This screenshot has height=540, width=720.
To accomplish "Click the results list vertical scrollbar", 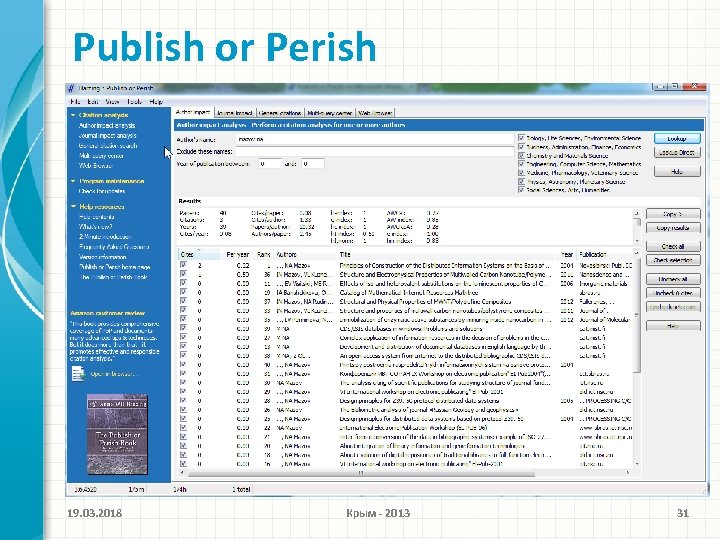I will tap(636, 358).
